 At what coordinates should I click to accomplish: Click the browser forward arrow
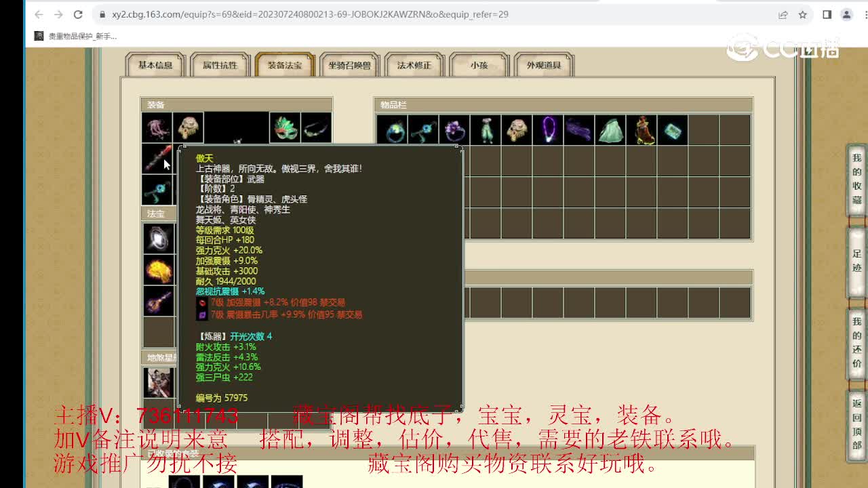pyautogui.click(x=58, y=14)
